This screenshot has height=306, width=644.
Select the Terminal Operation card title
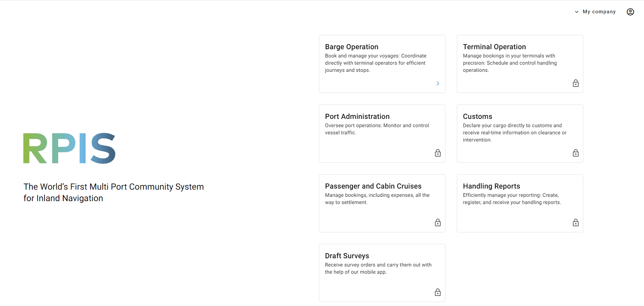494,47
